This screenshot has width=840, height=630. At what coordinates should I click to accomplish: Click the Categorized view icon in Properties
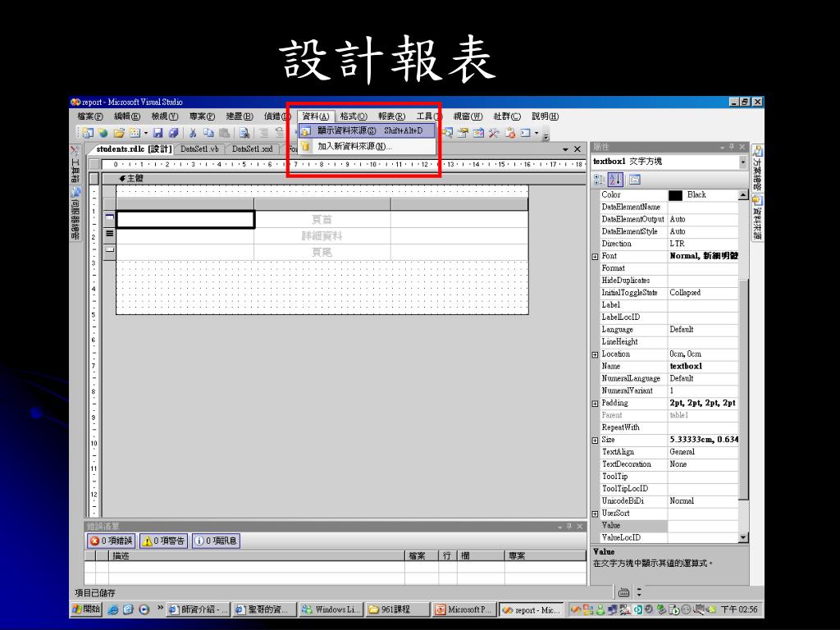600,180
